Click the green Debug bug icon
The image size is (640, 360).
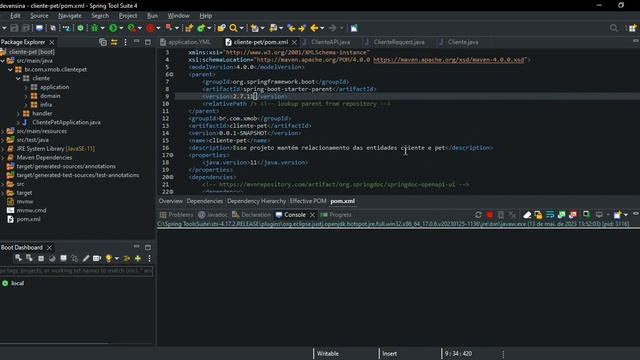pyautogui.click(x=95, y=28)
